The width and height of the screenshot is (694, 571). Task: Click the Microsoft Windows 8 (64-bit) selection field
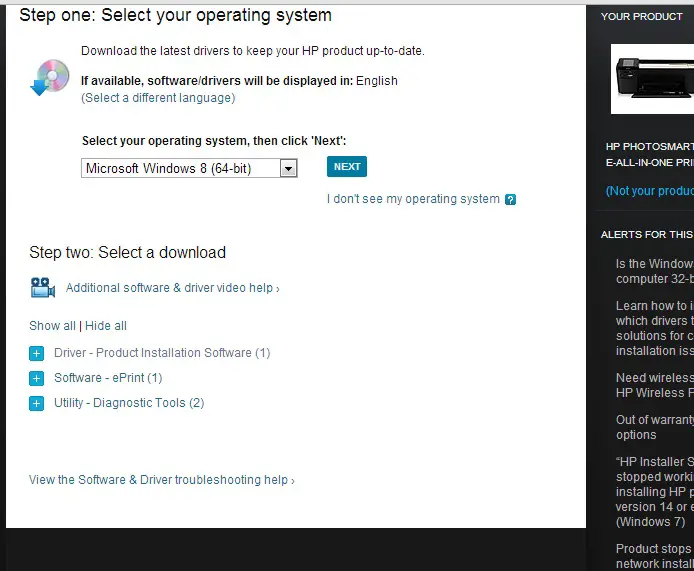(x=189, y=168)
